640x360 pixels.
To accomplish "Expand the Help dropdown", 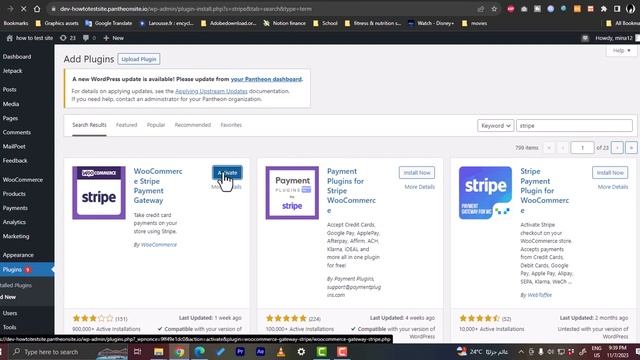I will pyautogui.click(x=621, y=51).
